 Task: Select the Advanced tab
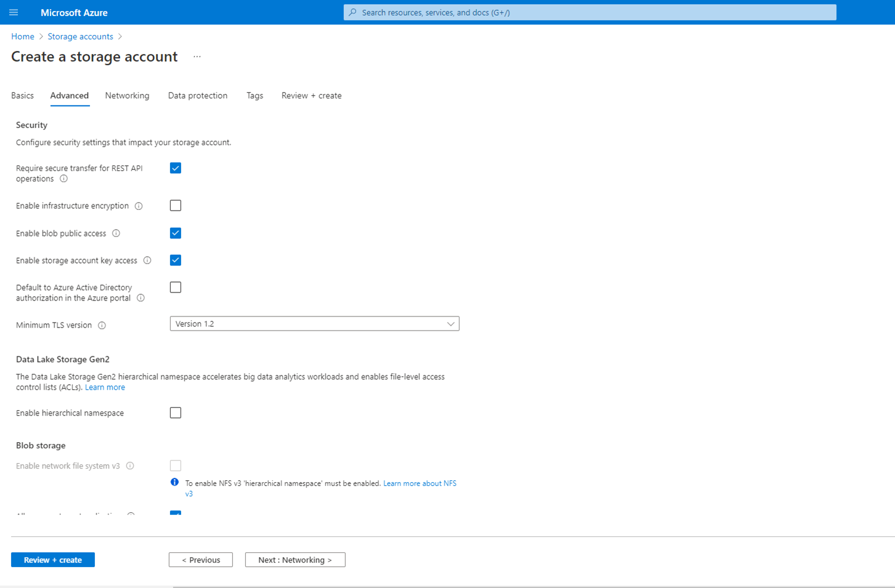70,95
